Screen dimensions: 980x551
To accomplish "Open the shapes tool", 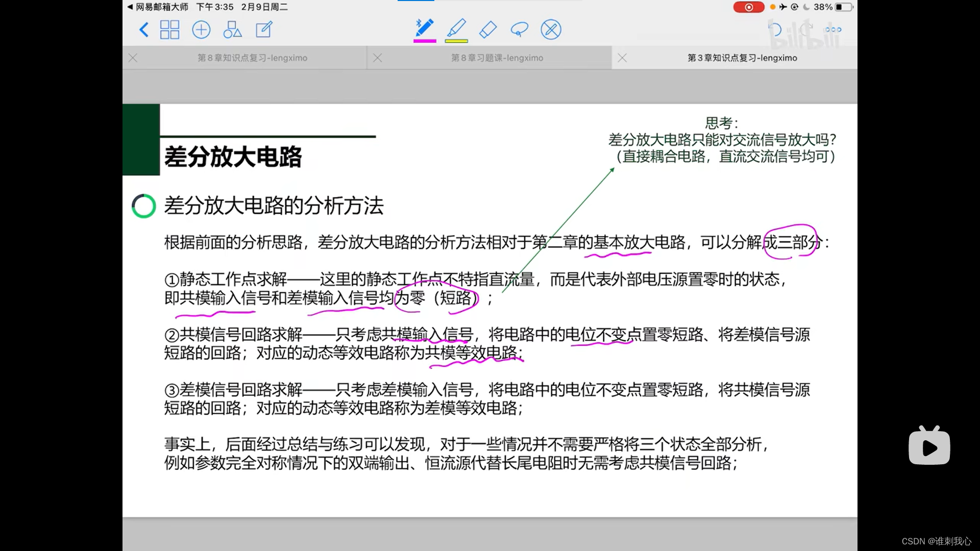I will tap(232, 30).
